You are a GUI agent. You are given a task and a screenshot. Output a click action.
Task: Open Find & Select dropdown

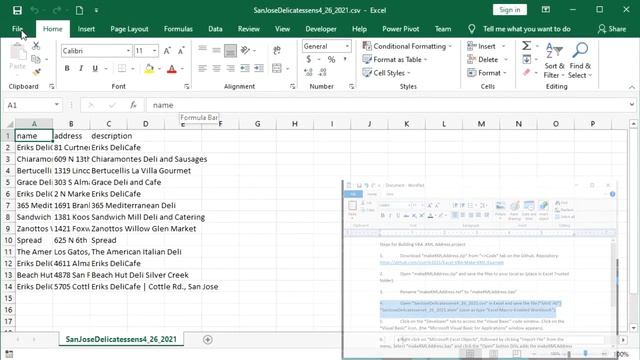(x=580, y=60)
